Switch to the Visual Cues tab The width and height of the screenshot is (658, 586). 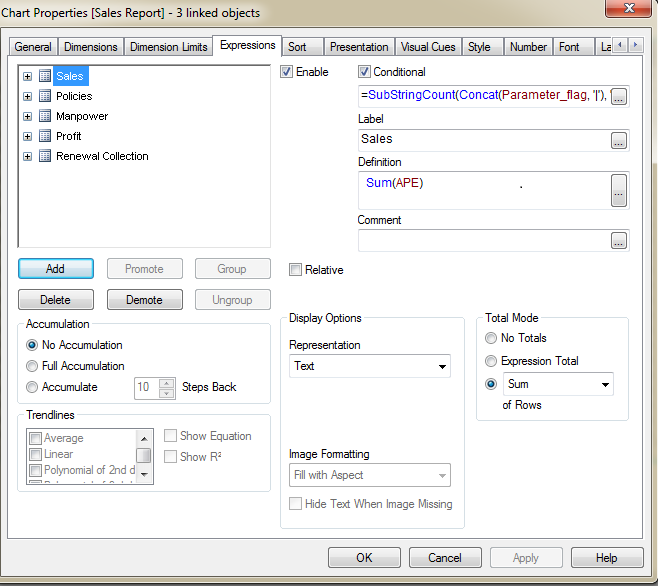tap(427, 47)
